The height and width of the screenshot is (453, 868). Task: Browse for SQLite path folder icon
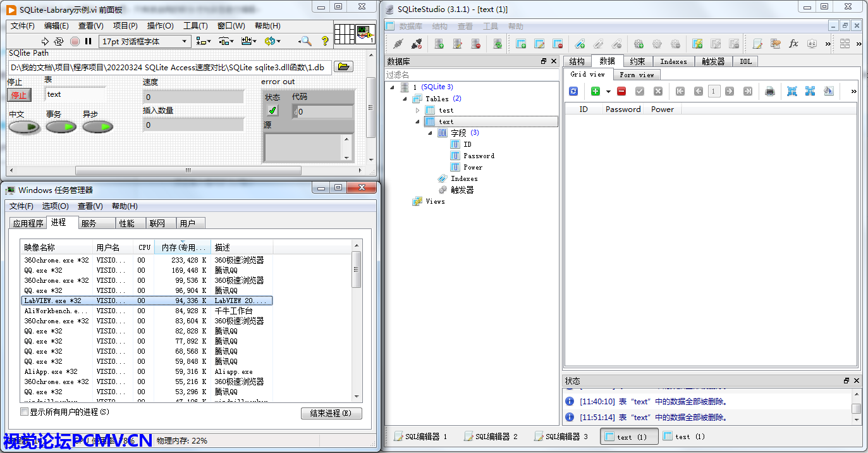tap(343, 66)
